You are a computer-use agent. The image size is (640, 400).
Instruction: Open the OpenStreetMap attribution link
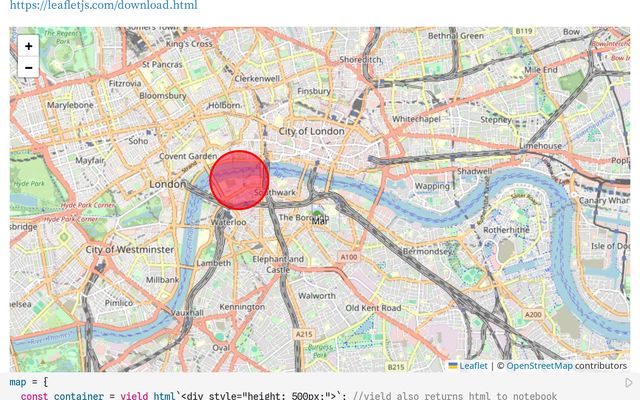(539, 366)
